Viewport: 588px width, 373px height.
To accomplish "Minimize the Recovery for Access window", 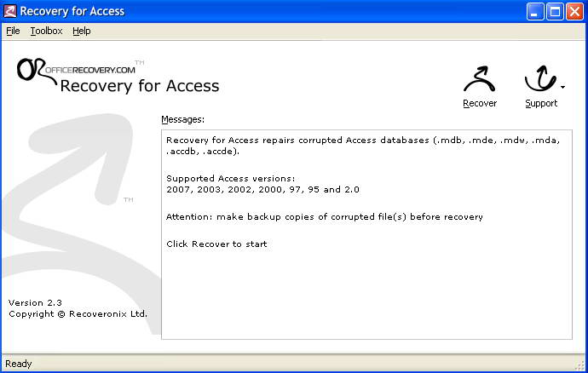I will coord(535,12).
